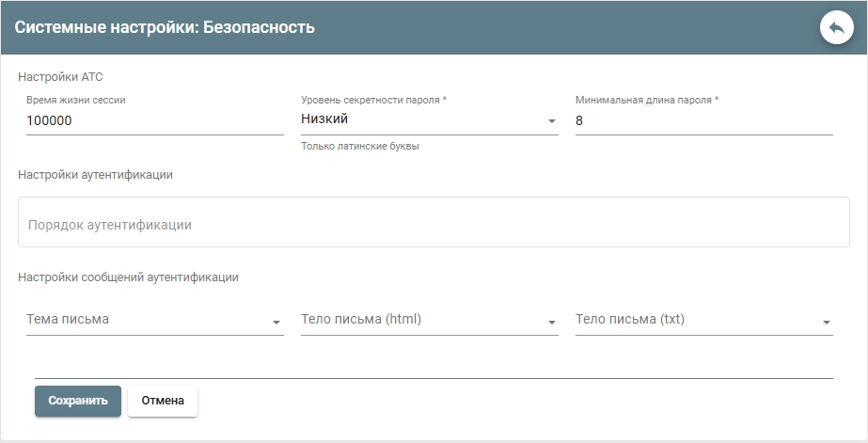Focus the minimum password length field
The image size is (868, 443).
[x=703, y=120]
